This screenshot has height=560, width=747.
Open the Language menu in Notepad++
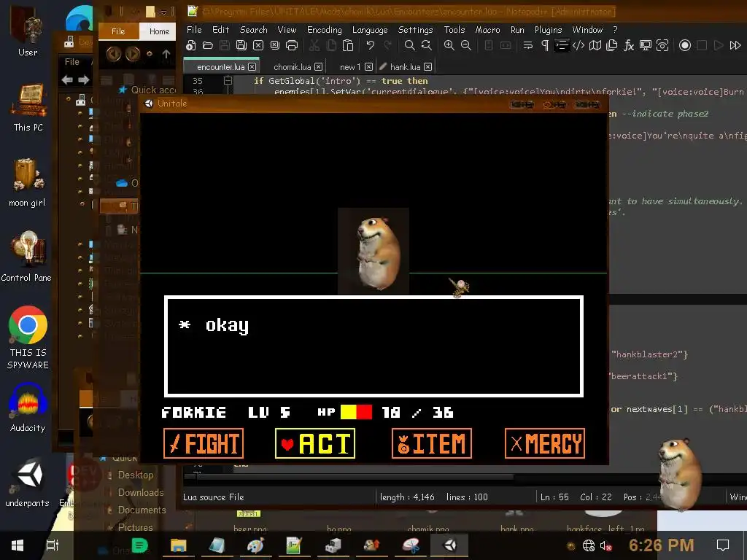click(x=370, y=29)
